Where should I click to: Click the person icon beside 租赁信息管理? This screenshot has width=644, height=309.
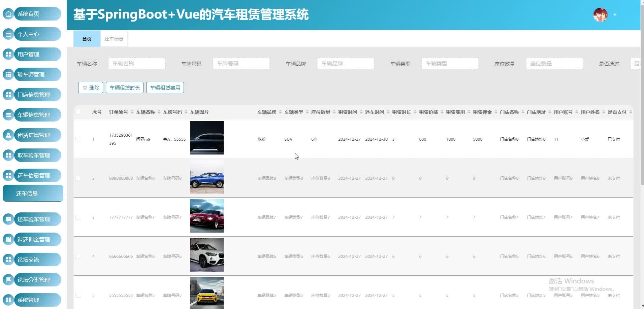pos(8,135)
